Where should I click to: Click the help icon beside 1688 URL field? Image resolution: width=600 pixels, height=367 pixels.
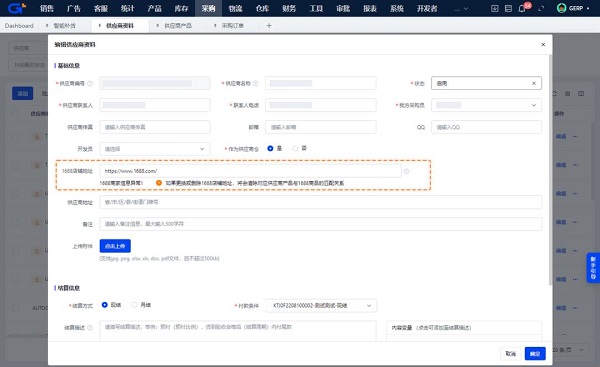(x=406, y=171)
